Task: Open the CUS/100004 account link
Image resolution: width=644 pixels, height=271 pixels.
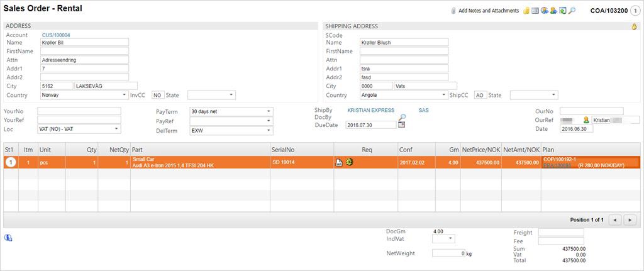Action: pos(56,35)
